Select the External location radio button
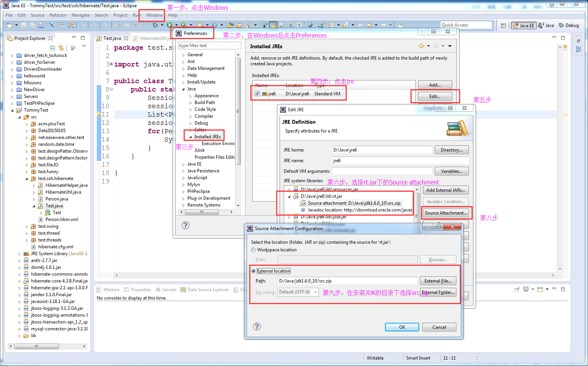Image resolution: width=588 pixels, height=366 pixels. click(x=253, y=271)
